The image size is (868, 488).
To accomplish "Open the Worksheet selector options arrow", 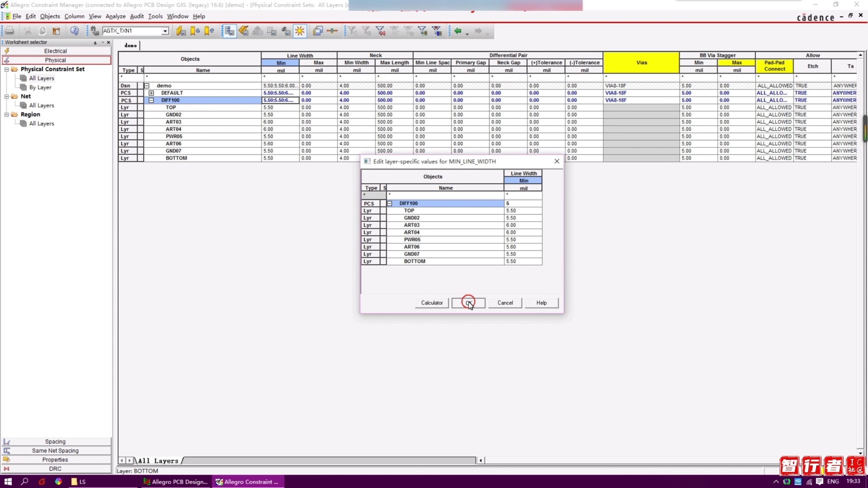I will pos(103,43).
